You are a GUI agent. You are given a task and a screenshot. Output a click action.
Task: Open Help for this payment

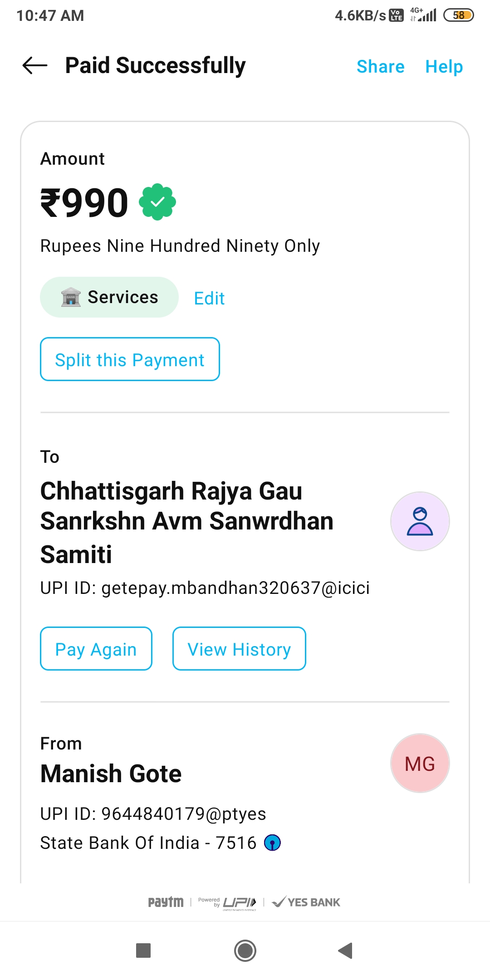[444, 67]
